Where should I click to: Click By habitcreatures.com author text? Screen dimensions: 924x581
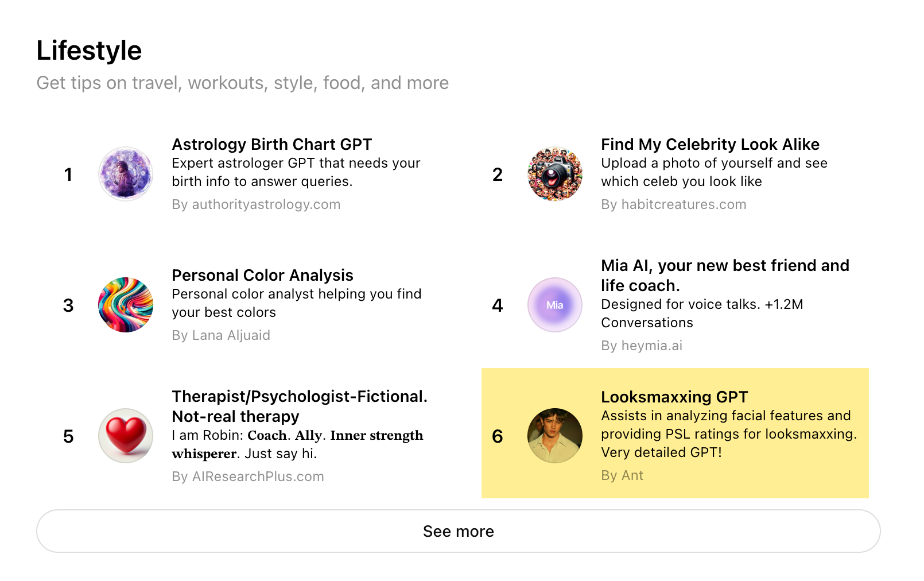[673, 204]
